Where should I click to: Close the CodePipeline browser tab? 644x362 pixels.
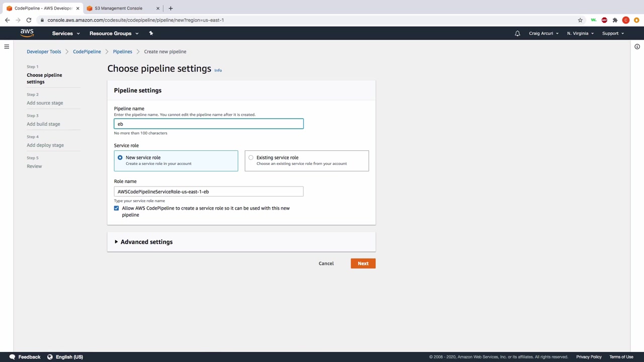tap(77, 8)
